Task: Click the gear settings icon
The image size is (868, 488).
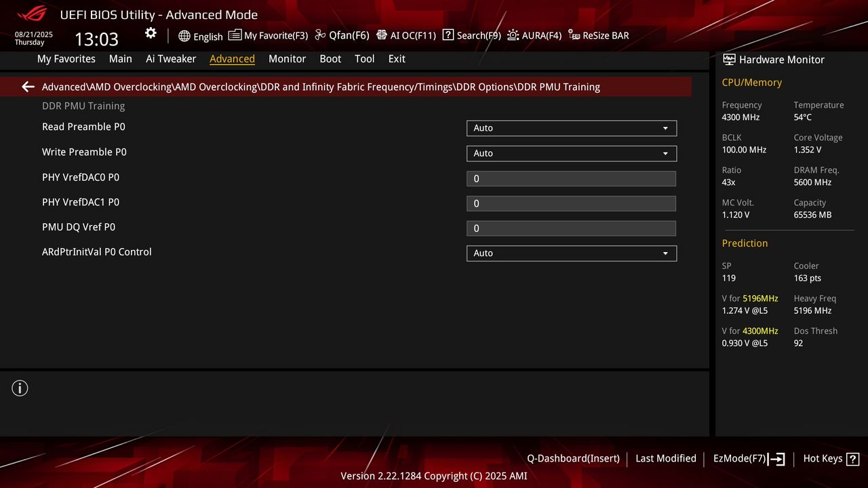Action: [x=150, y=33]
